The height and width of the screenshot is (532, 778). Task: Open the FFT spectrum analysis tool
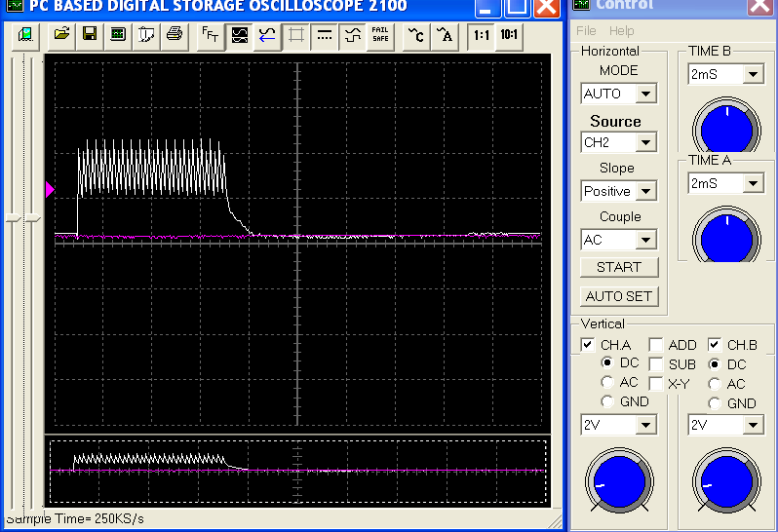[x=210, y=36]
